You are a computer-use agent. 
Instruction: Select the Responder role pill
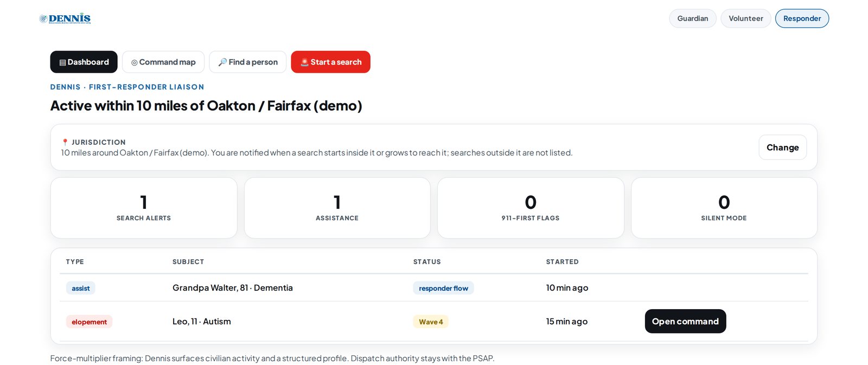pos(802,18)
